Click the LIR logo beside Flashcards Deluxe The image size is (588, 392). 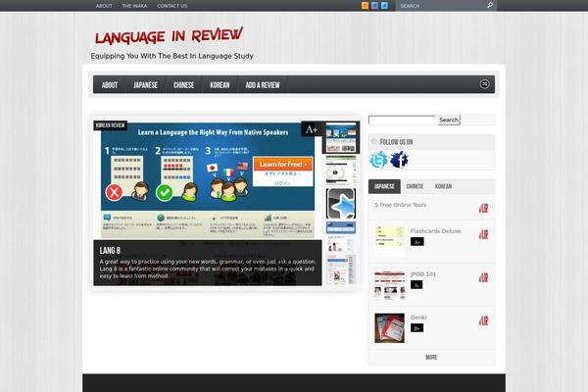pos(484,234)
